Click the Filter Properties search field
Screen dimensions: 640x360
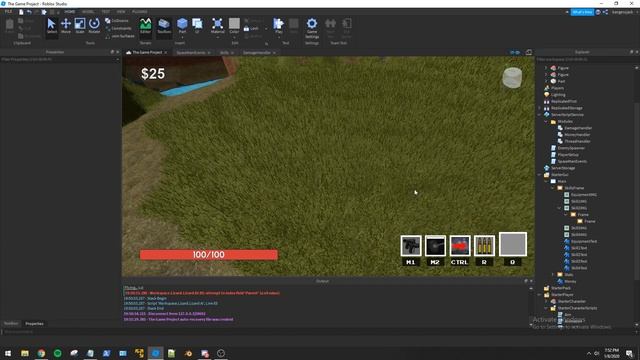pyautogui.click(x=60, y=59)
